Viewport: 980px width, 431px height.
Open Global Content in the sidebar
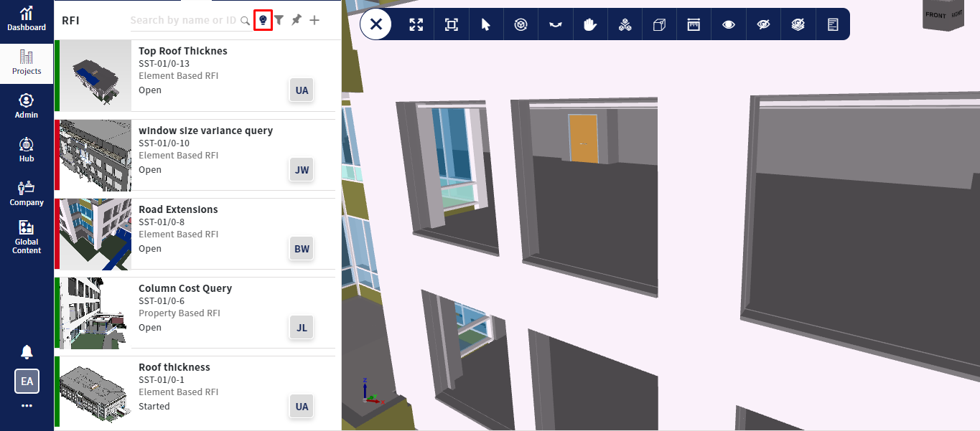[x=27, y=237]
